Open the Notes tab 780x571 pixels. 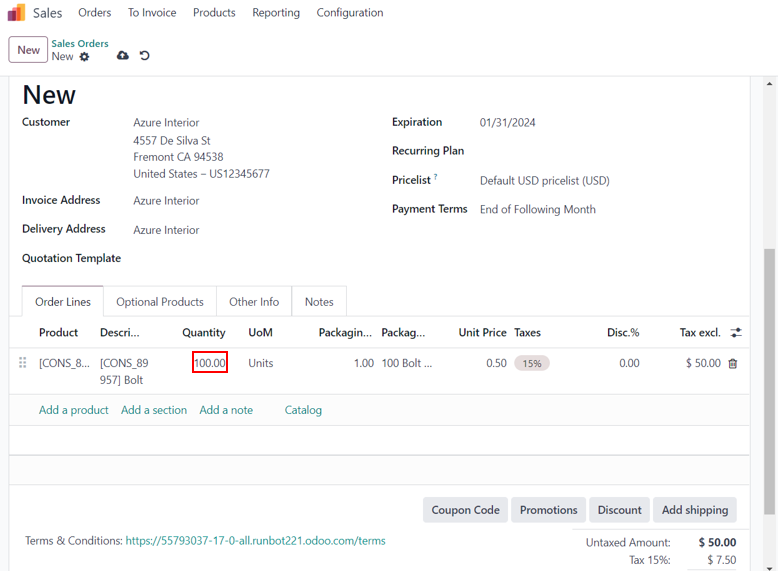319,302
